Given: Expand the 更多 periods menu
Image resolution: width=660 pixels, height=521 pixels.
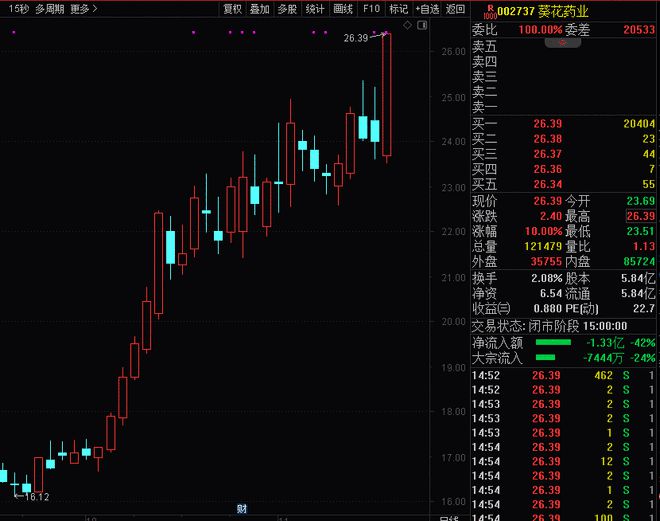Looking at the screenshot, I should click(83, 9).
